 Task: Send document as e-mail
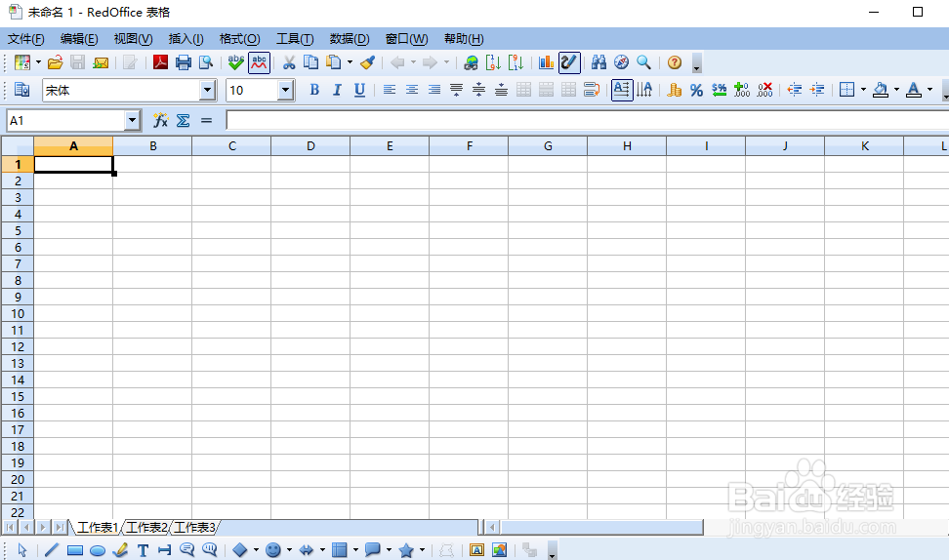coord(101,62)
